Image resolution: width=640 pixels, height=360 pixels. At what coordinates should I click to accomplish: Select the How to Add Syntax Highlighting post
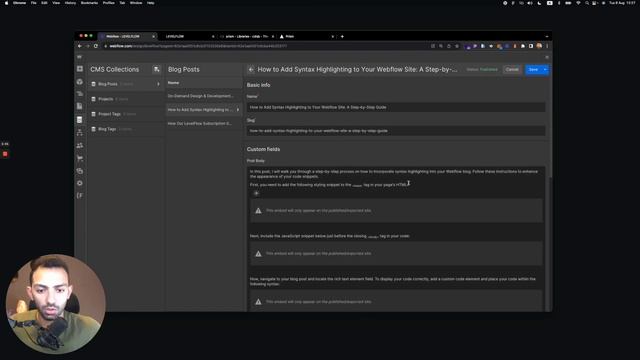coord(204,109)
